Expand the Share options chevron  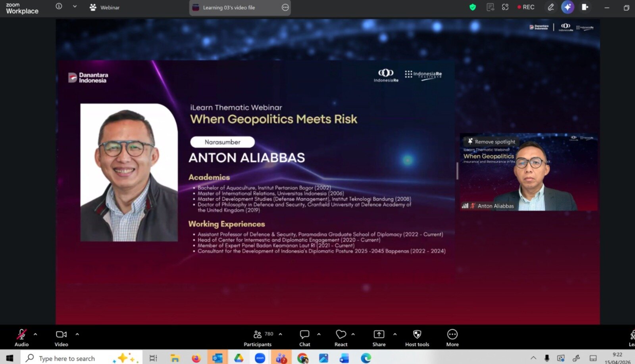point(395,334)
